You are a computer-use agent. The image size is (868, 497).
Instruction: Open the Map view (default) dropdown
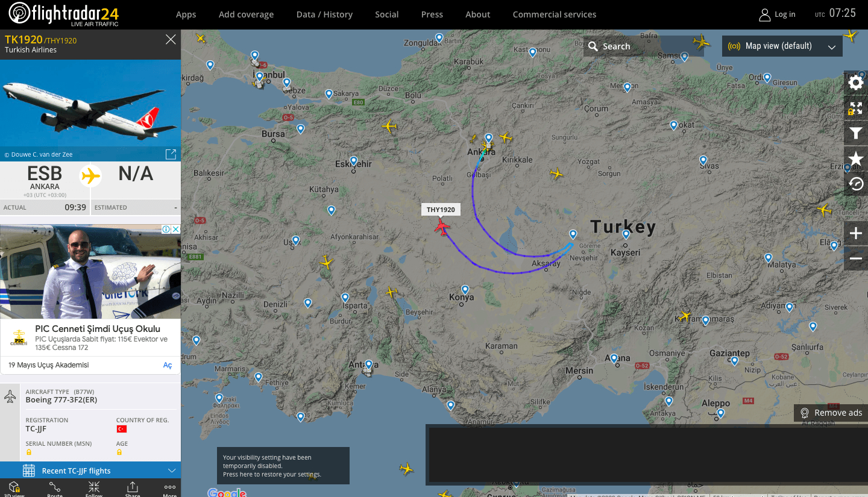coord(782,46)
